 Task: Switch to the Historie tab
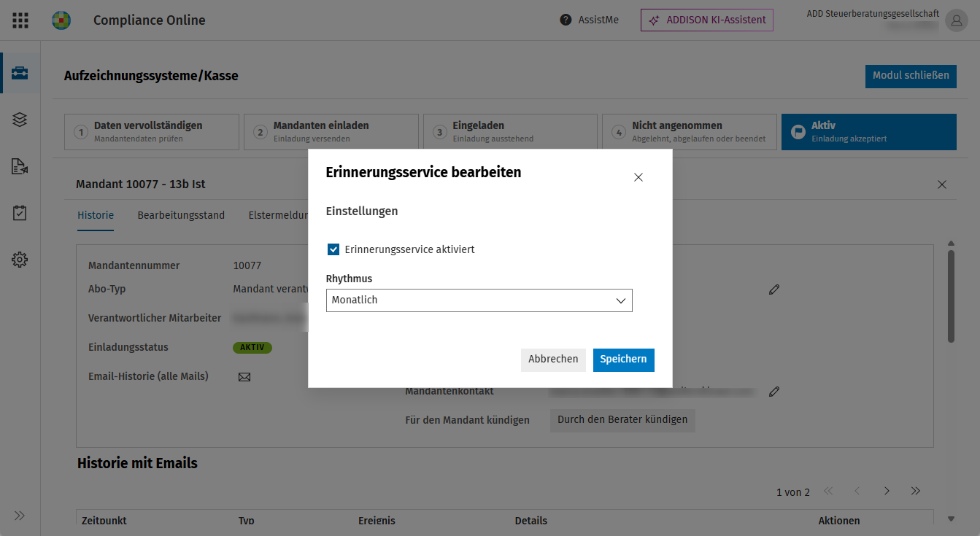click(96, 215)
